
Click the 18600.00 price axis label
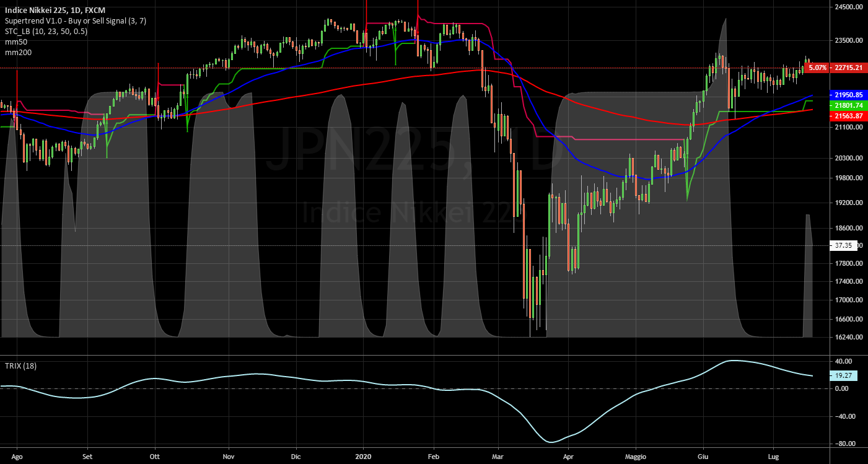849,228
